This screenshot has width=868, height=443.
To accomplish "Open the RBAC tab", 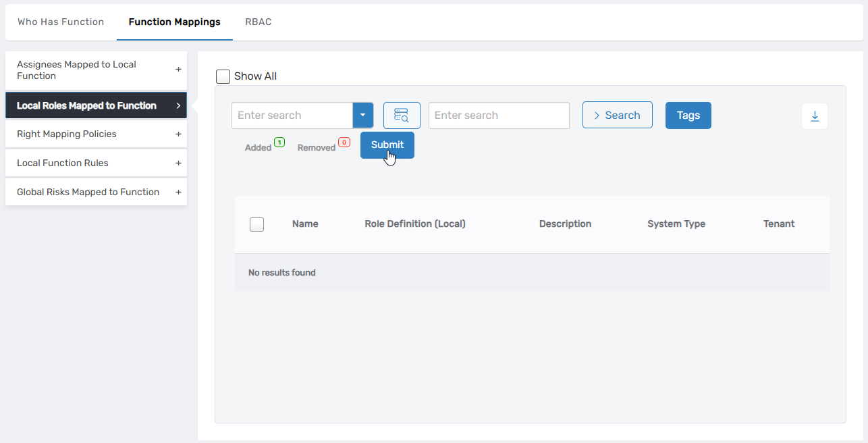I will [x=259, y=22].
